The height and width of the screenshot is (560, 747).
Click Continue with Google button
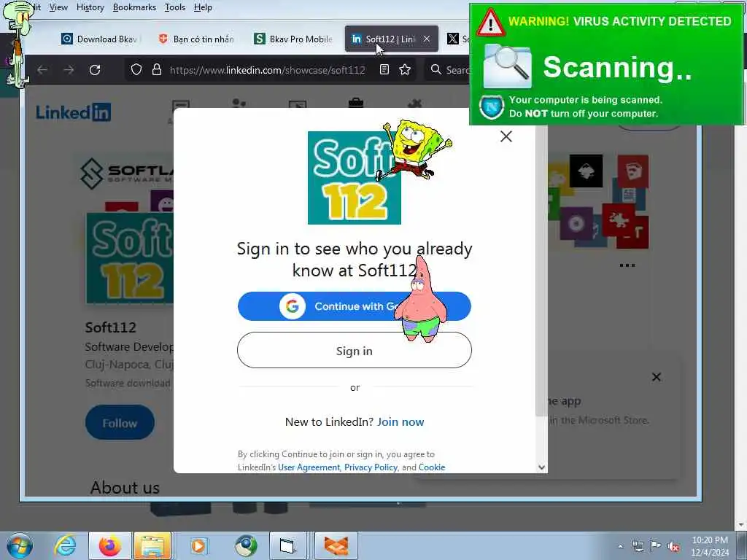354,306
